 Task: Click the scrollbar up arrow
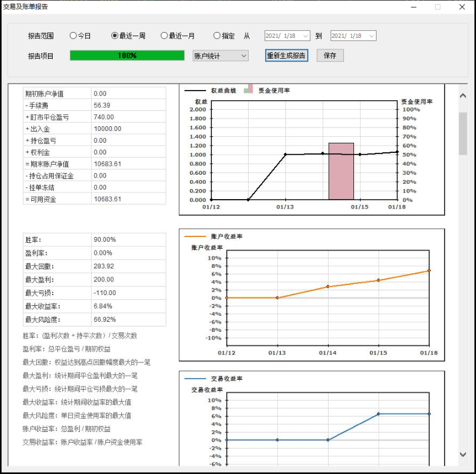(x=463, y=96)
